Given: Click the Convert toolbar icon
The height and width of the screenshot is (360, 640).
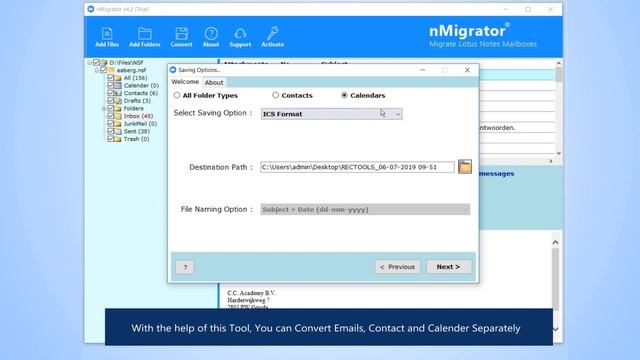Looking at the screenshot, I should [181, 37].
